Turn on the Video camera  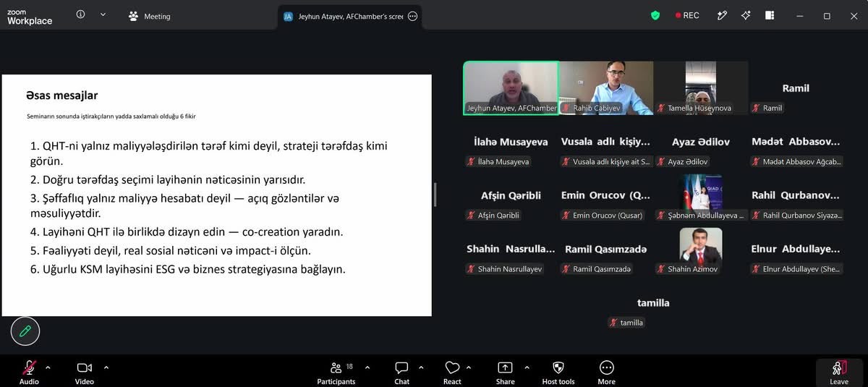(x=85, y=371)
